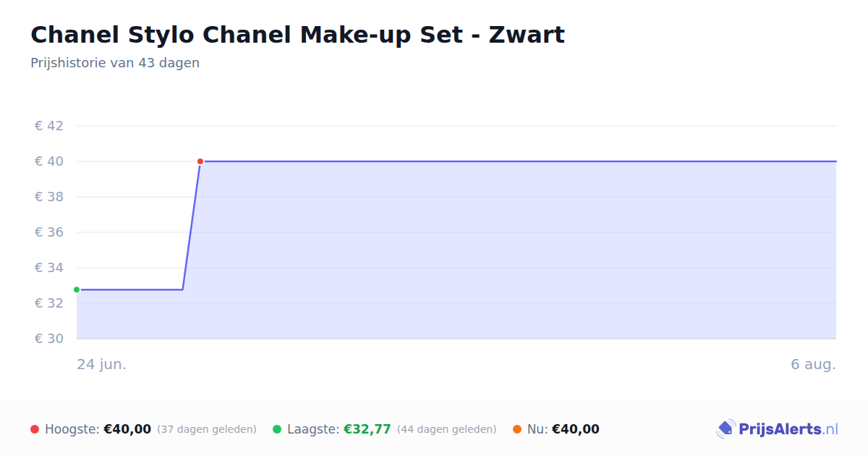
Task: Click the PrijsAlerts price tag logo icon
Action: pos(726,429)
